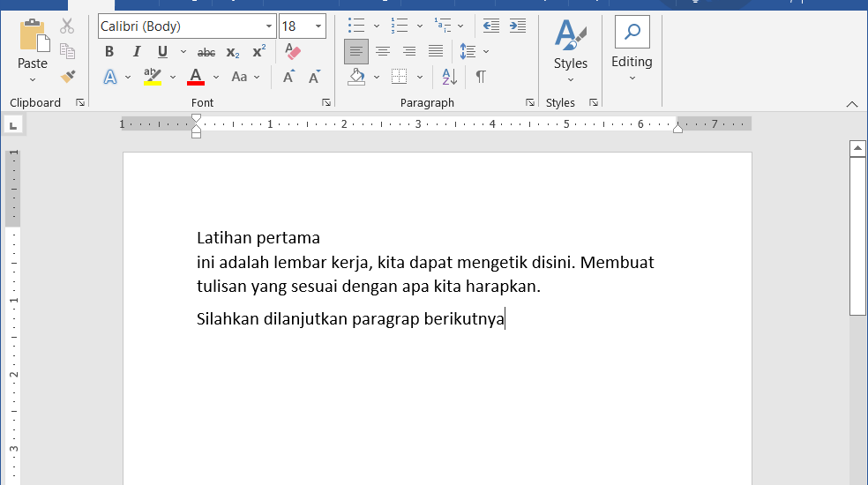This screenshot has width=868, height=485.
Task: Open Font dialog box launcher
Action: click(x=326, y=102)
